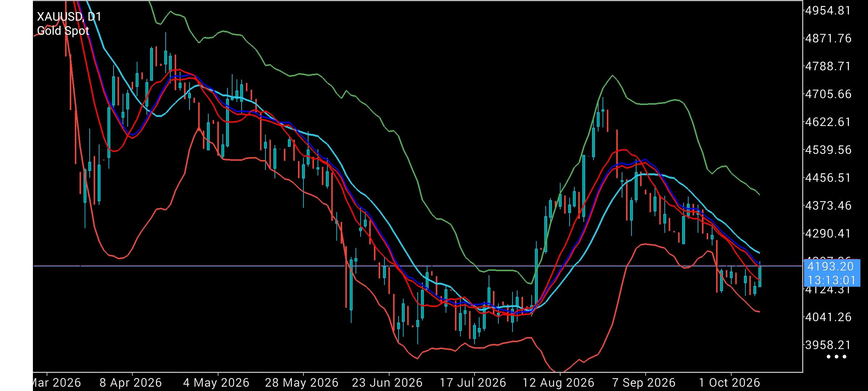Viewport: 868px width, 391px height.
Task: Tap the candle countdown timer 13:13:01
Action: pyautogui.click(x=831, y=280)
